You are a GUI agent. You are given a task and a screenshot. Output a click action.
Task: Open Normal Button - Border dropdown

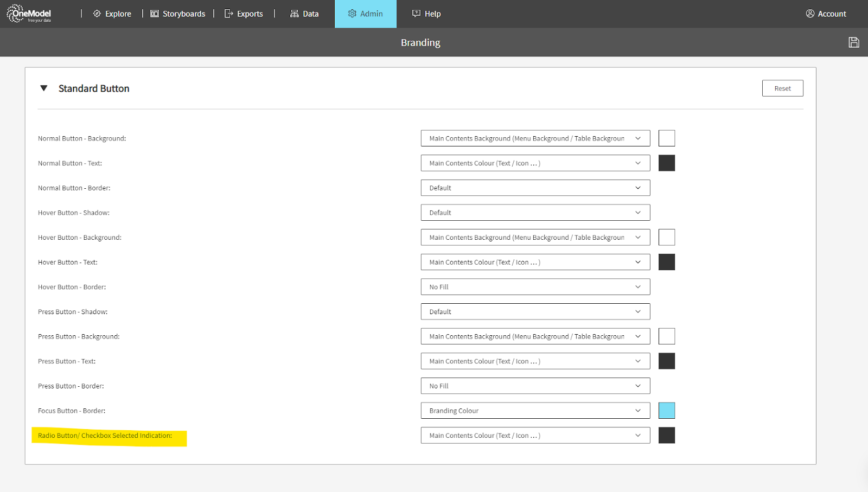pos(535,188)
